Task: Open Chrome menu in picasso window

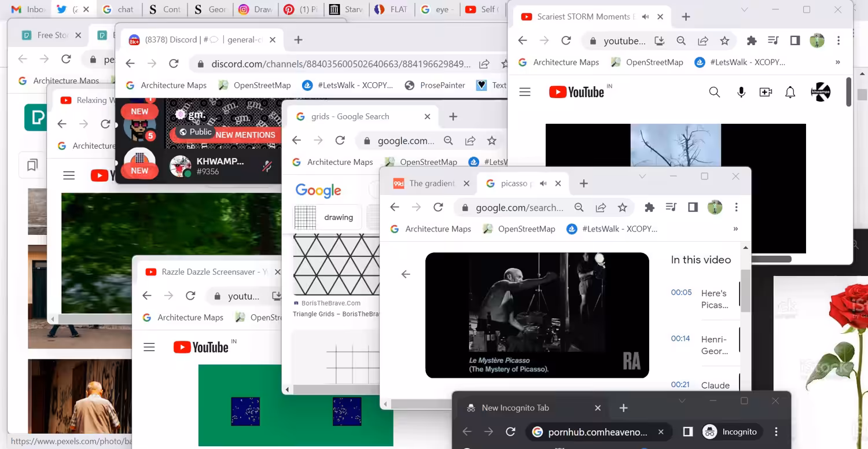Action: pyautogui.click(x=736, y=207)
